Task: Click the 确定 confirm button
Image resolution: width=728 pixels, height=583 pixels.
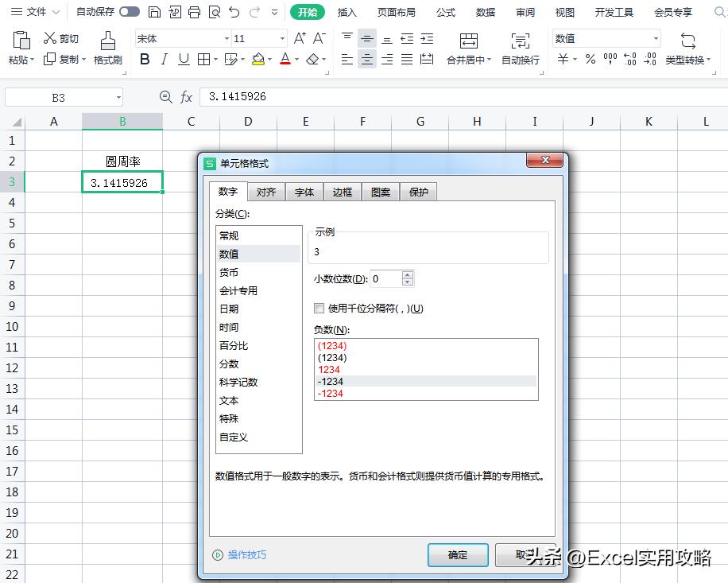Action: point(458,556)
